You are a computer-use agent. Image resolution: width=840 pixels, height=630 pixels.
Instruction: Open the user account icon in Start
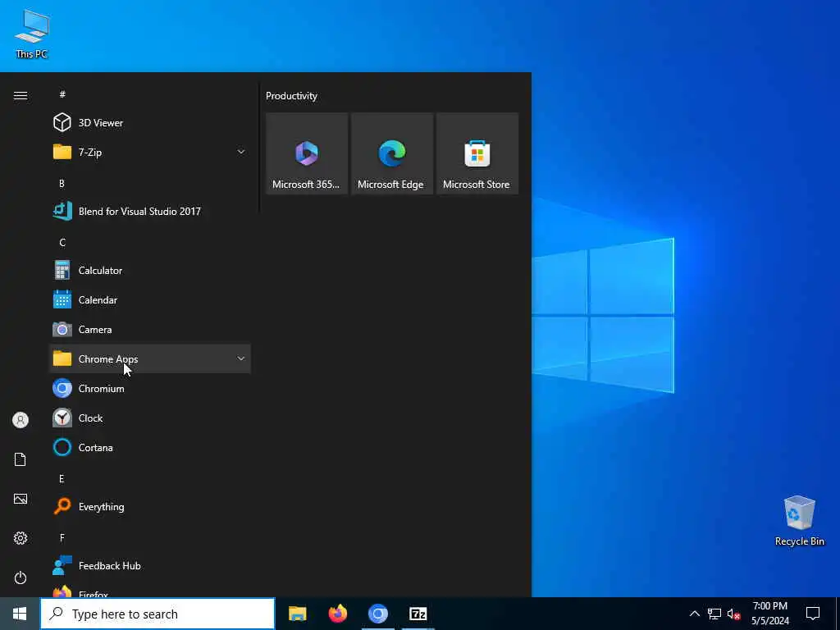(21, 420)
